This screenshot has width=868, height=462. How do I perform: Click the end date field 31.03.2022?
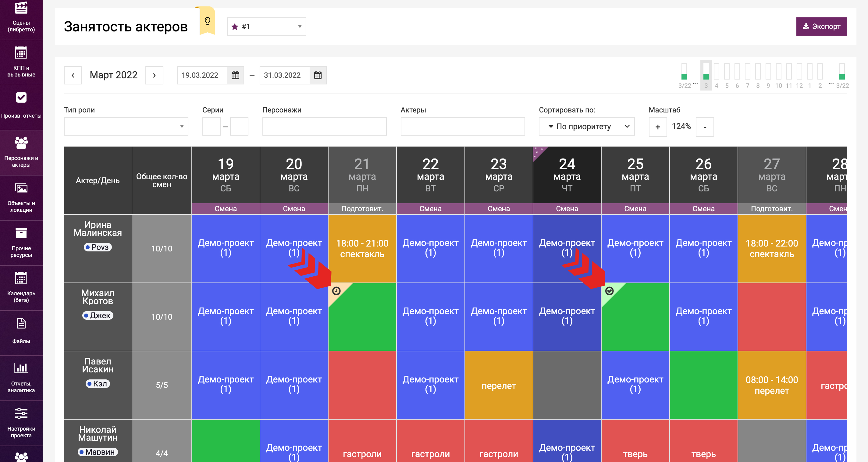[x=285, y=75]
